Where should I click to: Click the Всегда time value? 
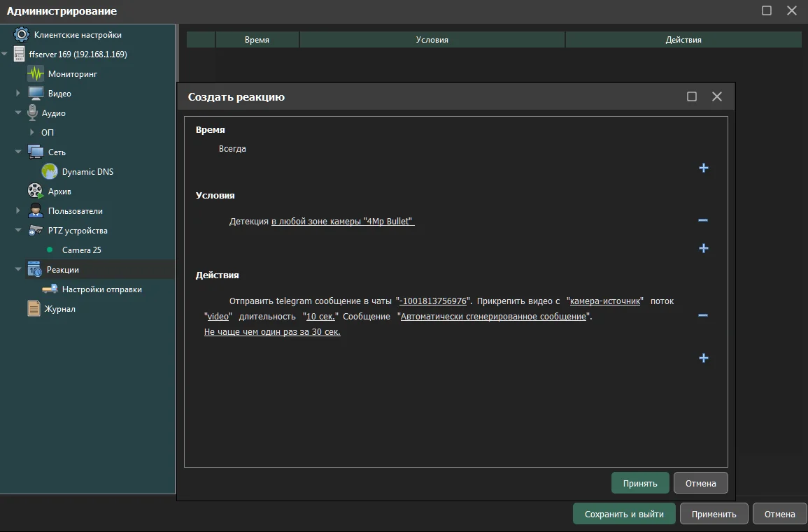pos(232,148)
